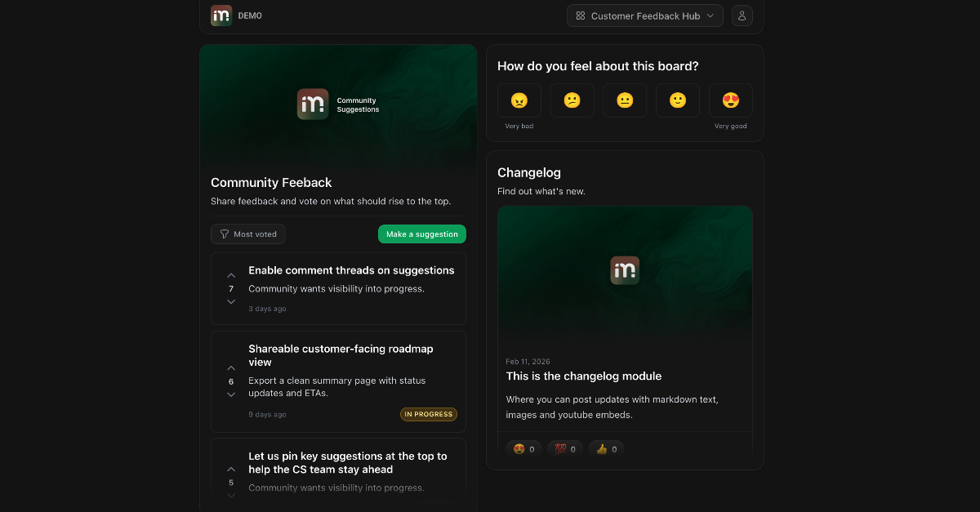Select the neutral face rating
This screenshot has height=512, width=980.
click(625, 100)
